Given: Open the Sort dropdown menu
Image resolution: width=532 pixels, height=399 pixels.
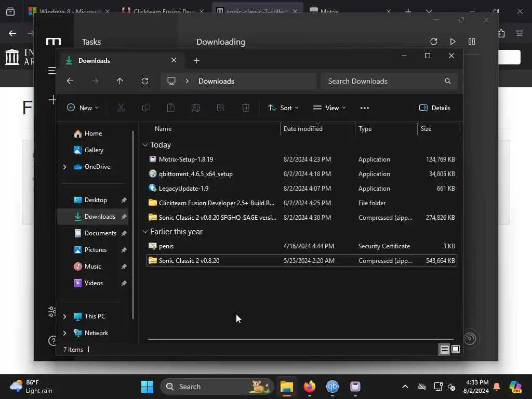Looking at the screenshot, I should coord(283,108).
